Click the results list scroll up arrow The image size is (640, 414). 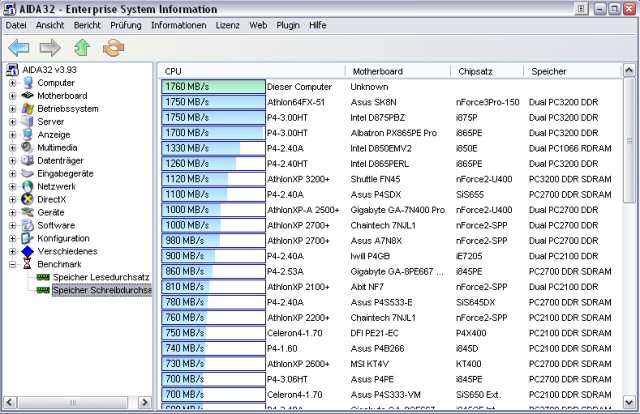[629, 71]
